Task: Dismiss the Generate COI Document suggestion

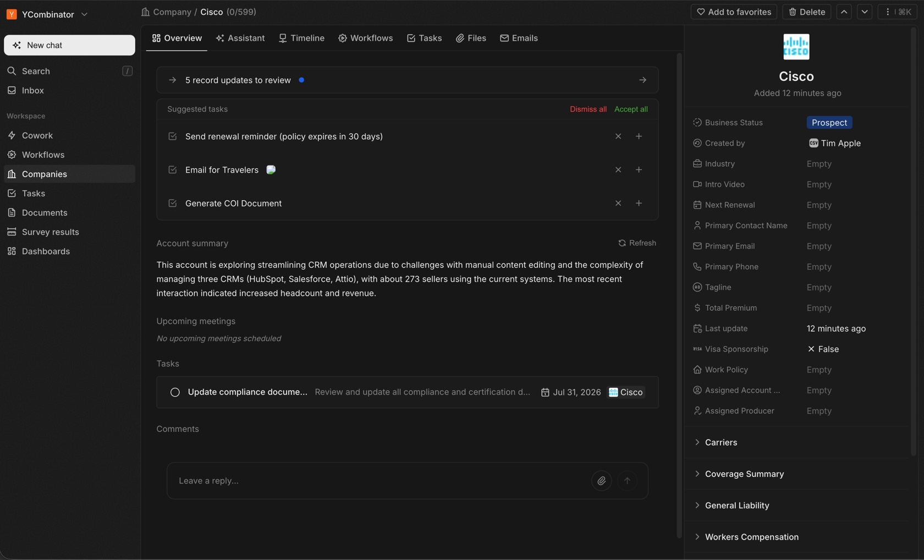Action: tap(618, 204)
